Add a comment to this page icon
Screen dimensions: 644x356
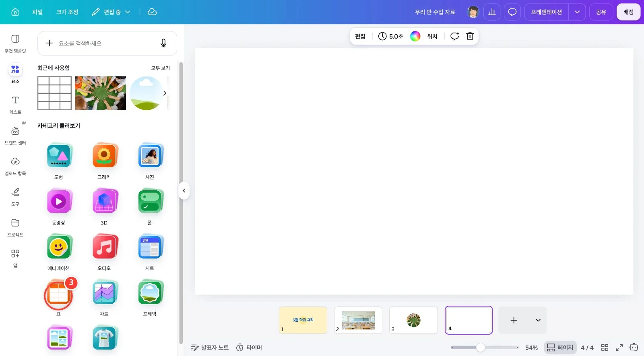coord(454,36)
